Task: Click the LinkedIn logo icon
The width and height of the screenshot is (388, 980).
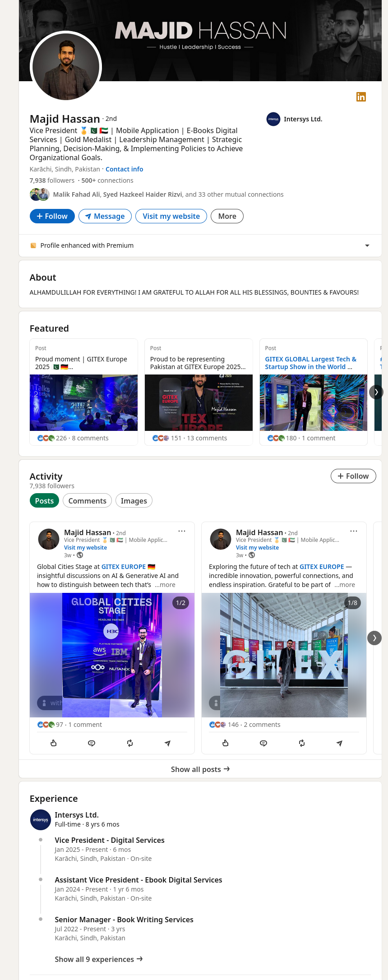Action: tap(361, 97)
